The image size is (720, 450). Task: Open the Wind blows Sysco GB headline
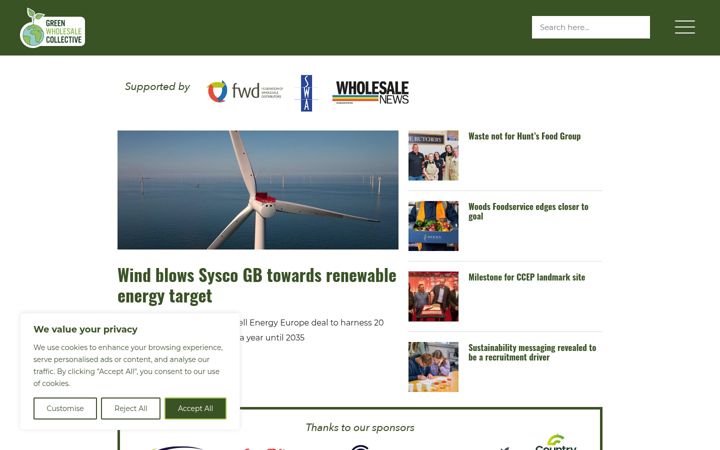pyautogui.click(x=257, y=285)
